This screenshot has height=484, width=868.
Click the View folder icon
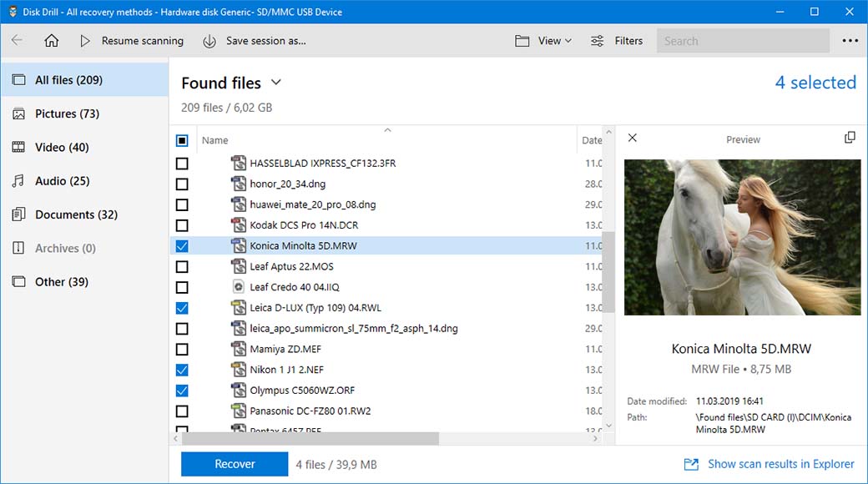pos(522,41)
